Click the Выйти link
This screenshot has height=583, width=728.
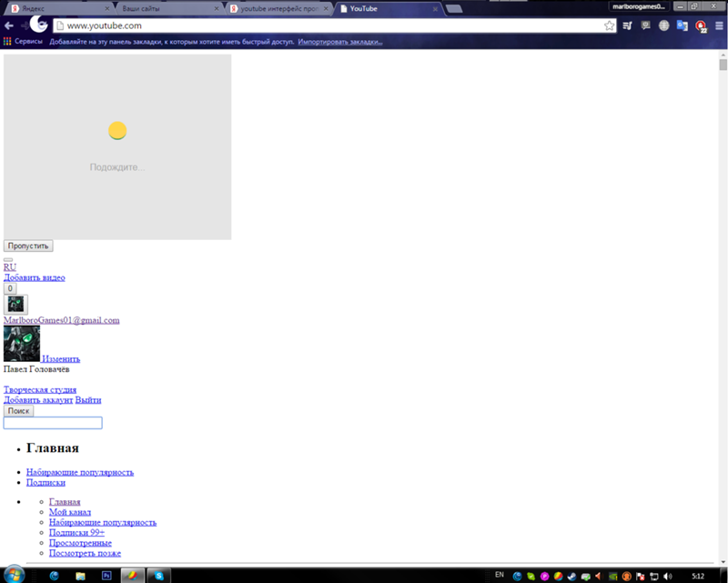88,399
